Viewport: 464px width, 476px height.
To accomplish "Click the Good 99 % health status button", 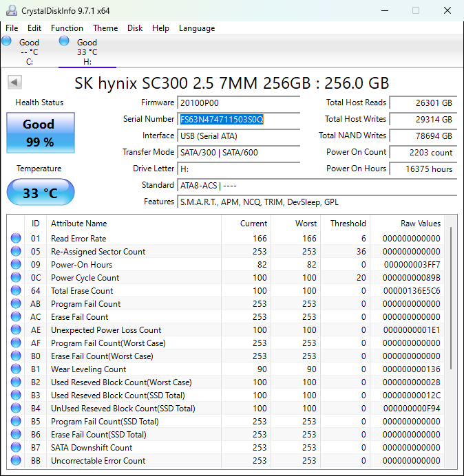I will point(41,133).
